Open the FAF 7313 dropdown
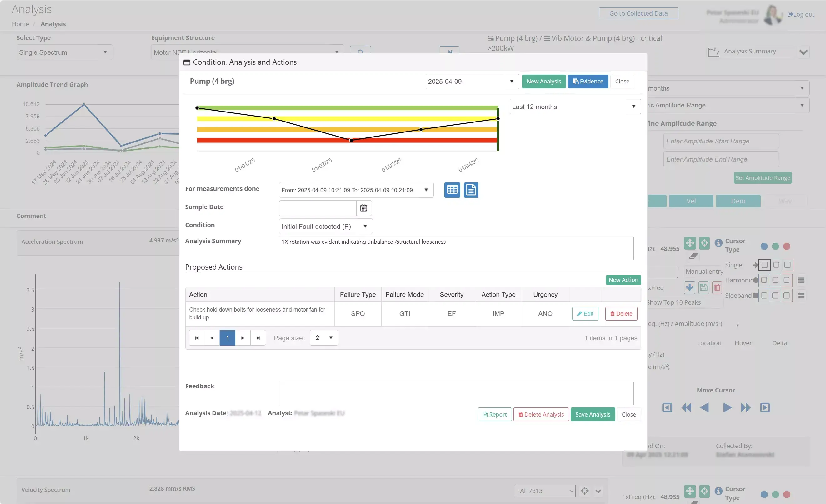 [x=545, y=491]
